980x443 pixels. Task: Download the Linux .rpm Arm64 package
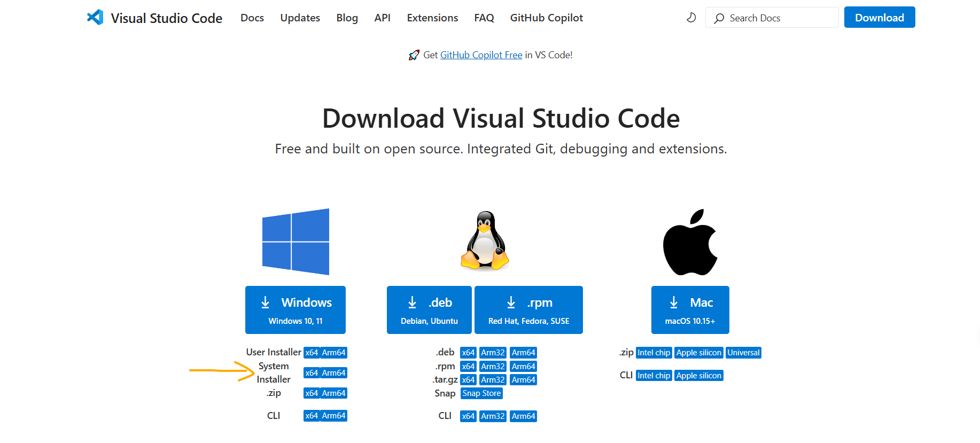[523, 367]
